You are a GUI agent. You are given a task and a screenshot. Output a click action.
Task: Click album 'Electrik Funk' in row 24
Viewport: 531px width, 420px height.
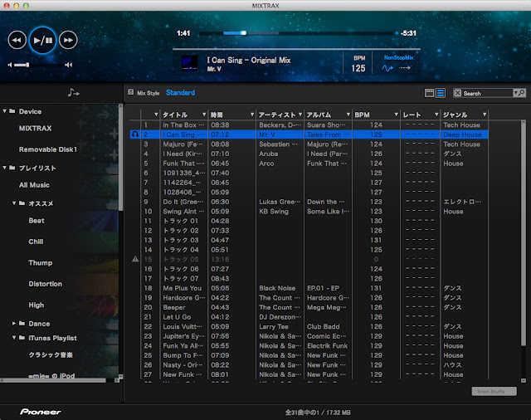[328, 346]
